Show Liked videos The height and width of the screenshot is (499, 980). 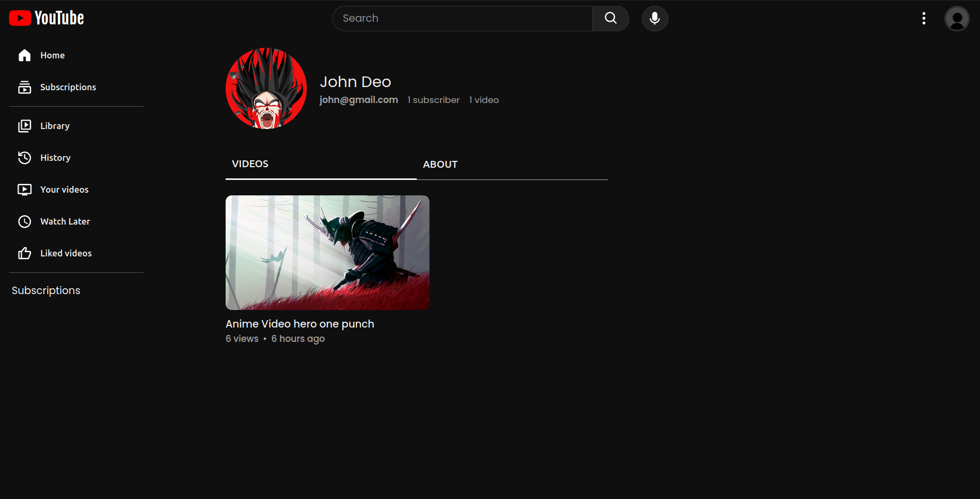tap(66, 253)
